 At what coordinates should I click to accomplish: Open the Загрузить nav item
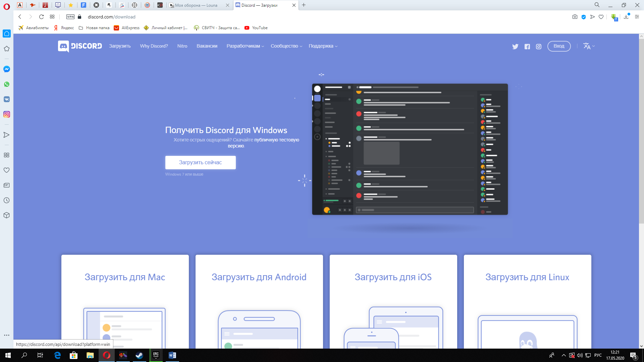click(120, 46)
